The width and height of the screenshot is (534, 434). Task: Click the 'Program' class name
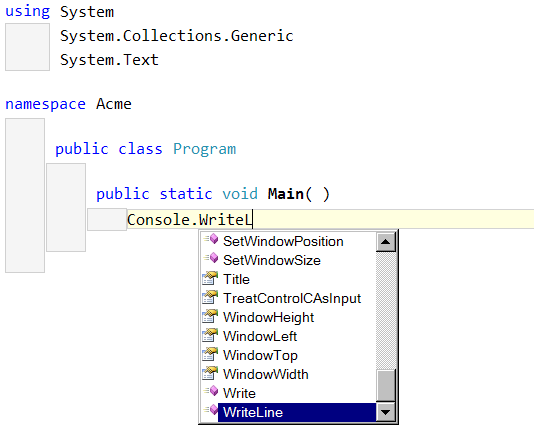[x=204, y=149]
